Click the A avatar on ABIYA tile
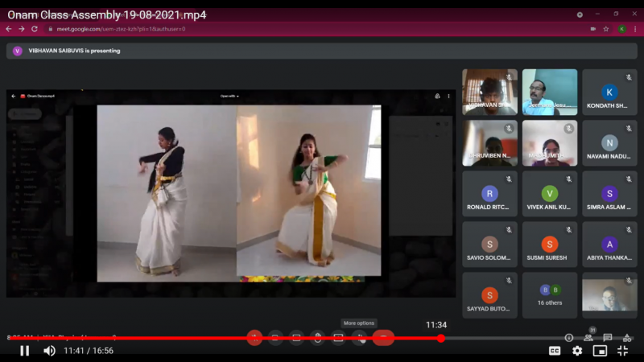 coord(609,245)
